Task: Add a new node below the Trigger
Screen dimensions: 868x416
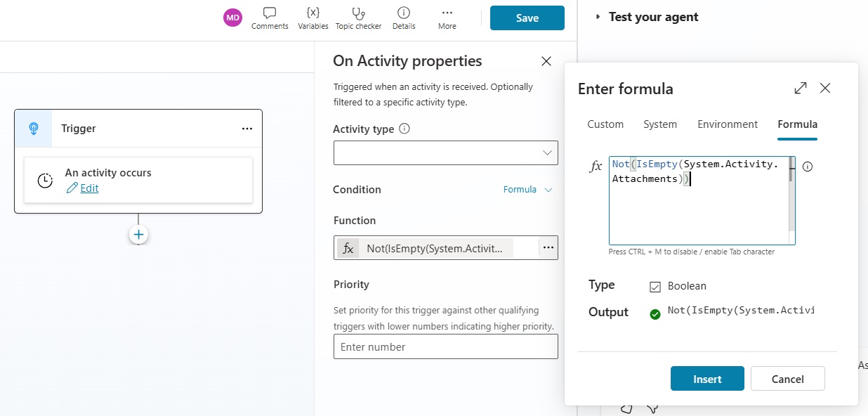Action: pos(138,234)
